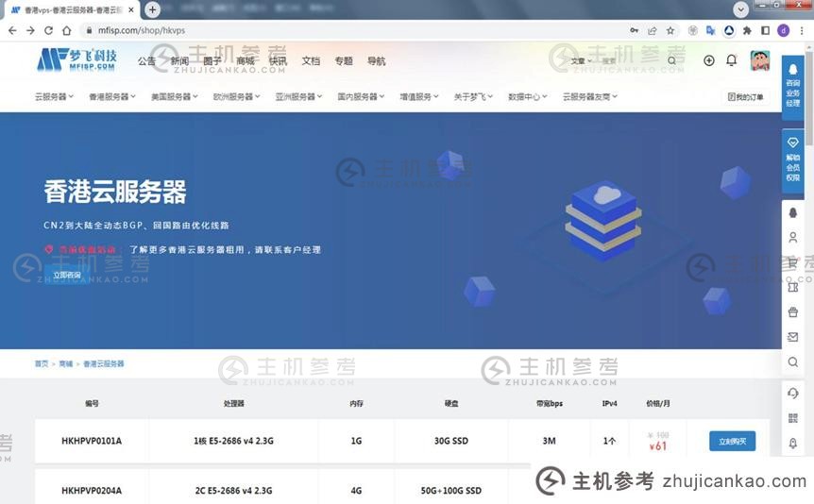This screenshot has width=814, height=504.
Task: Open Chrome three-dot menu
Action: pyautogui.click(x=802, y=30)
